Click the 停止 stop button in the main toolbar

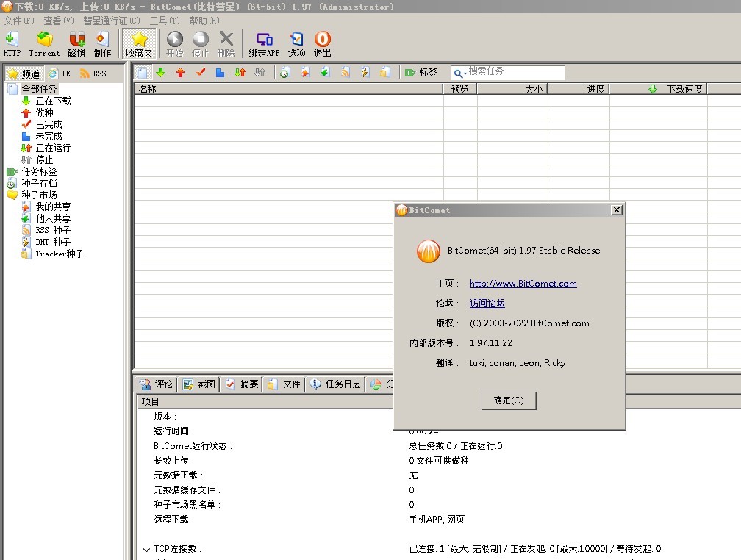pos(201,44)
